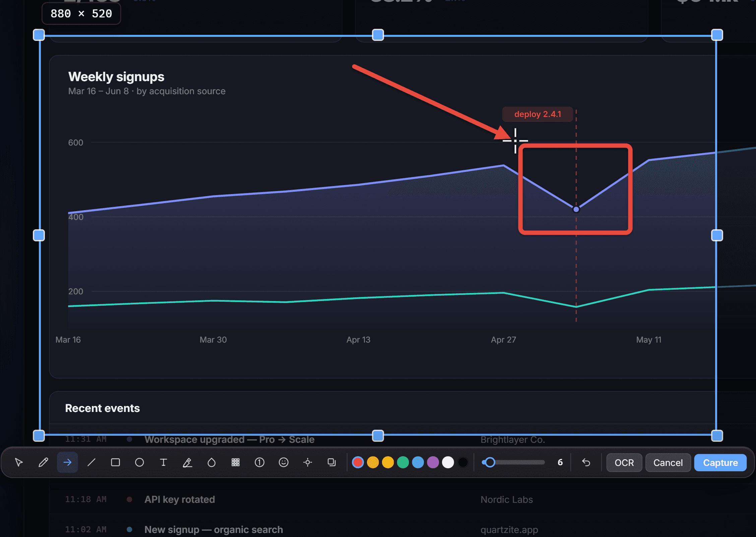
Task: Select the freehand pencil tool
Action: (43, 463)
